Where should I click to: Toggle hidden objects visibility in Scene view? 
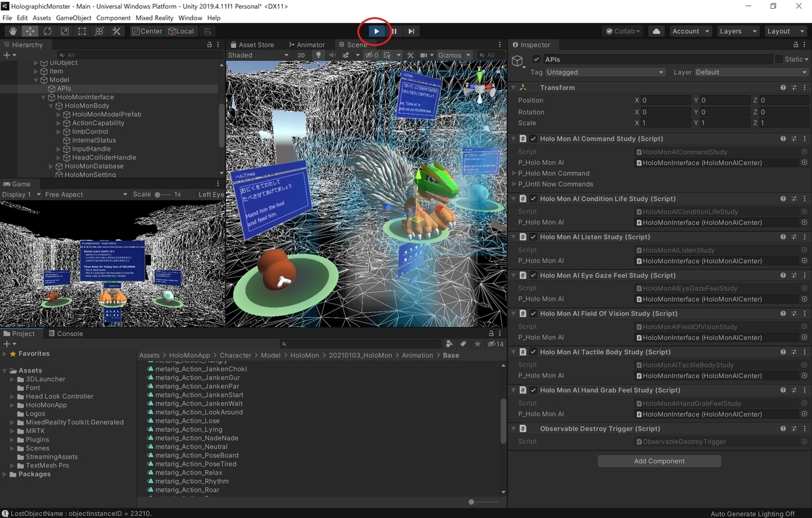[x=371, y=55]
